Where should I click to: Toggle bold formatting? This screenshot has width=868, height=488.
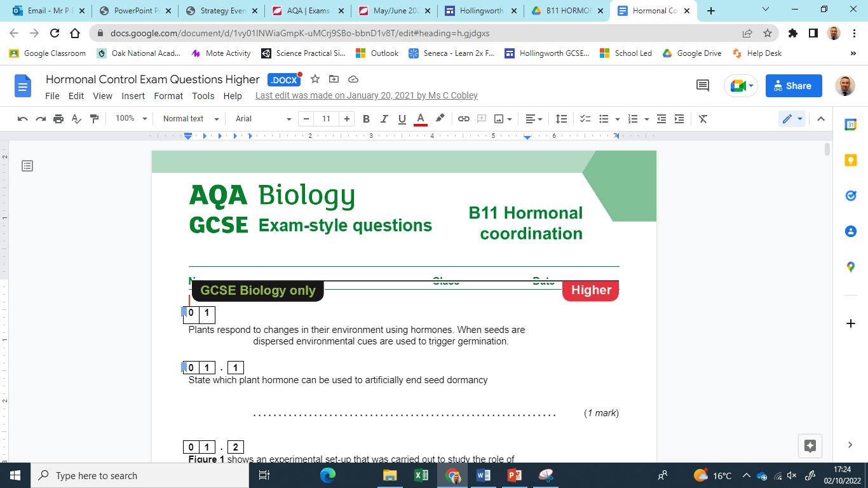click(x=366, y=119)
